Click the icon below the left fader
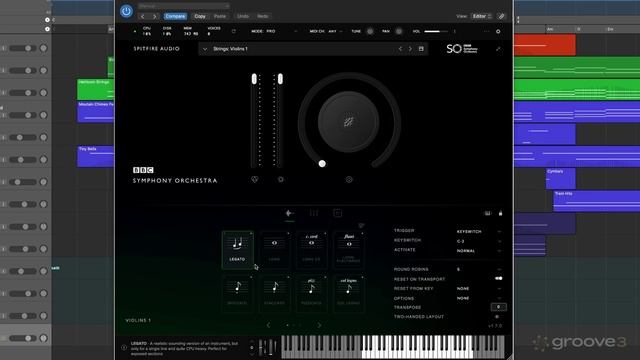 tap(254, 179)
